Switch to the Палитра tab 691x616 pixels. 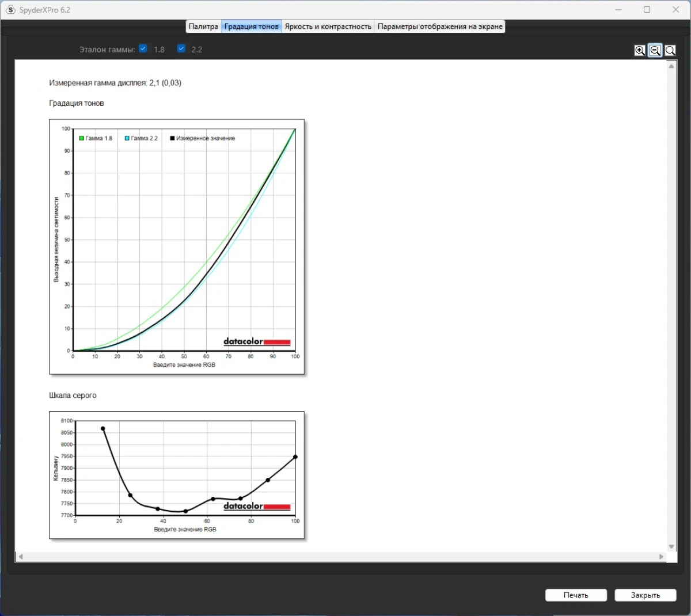[x=203, y=26]
